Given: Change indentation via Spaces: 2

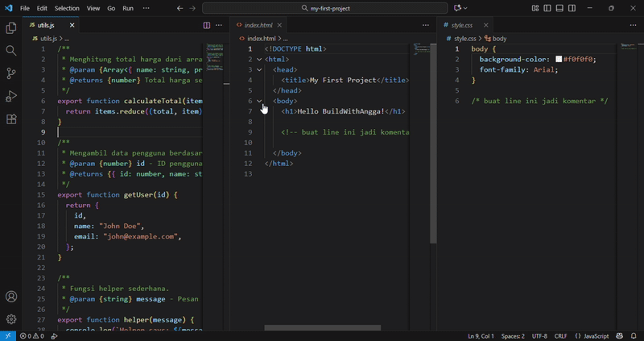Looking at the screenshot, I should click(513, 336).
